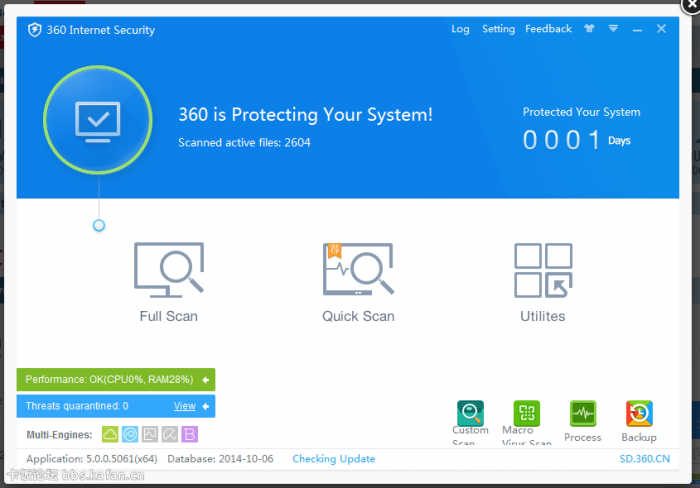700x488 pixels.
Task: Click the protection status circle indicator
Action: click(98, 120)
